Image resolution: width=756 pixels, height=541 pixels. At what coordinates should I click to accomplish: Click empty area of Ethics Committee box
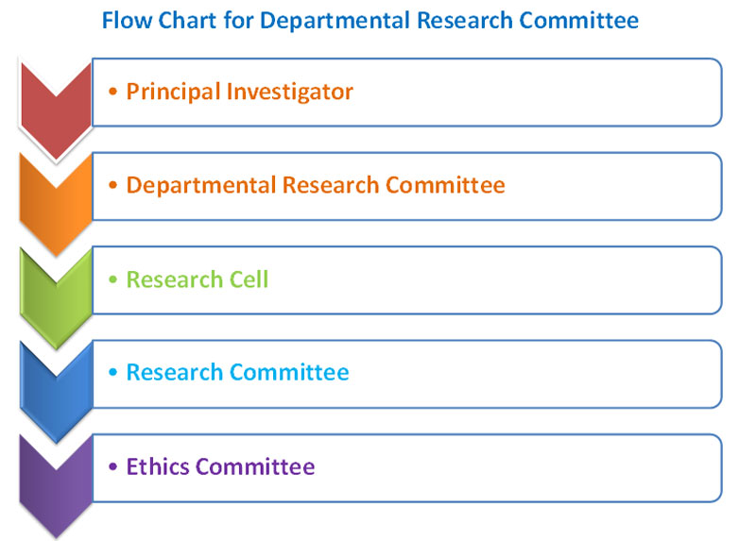[x=516, y=468]
